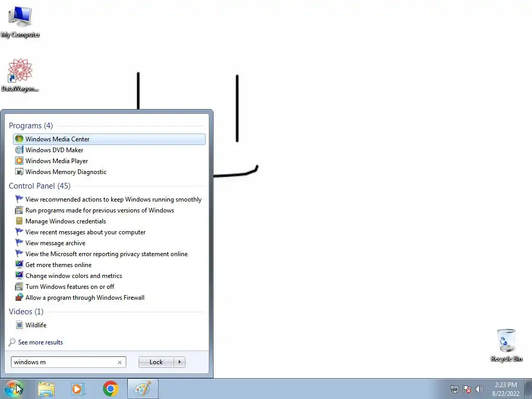Image resolution: width=532 pixels, height=399 pixels.
Task: Select the DataWagon desktop shortcut
Action: pos(20,75)
